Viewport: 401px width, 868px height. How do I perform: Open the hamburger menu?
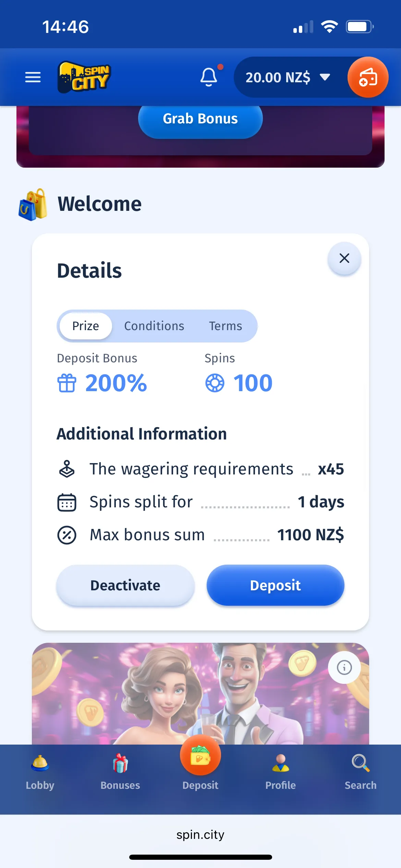pos(33,77)
